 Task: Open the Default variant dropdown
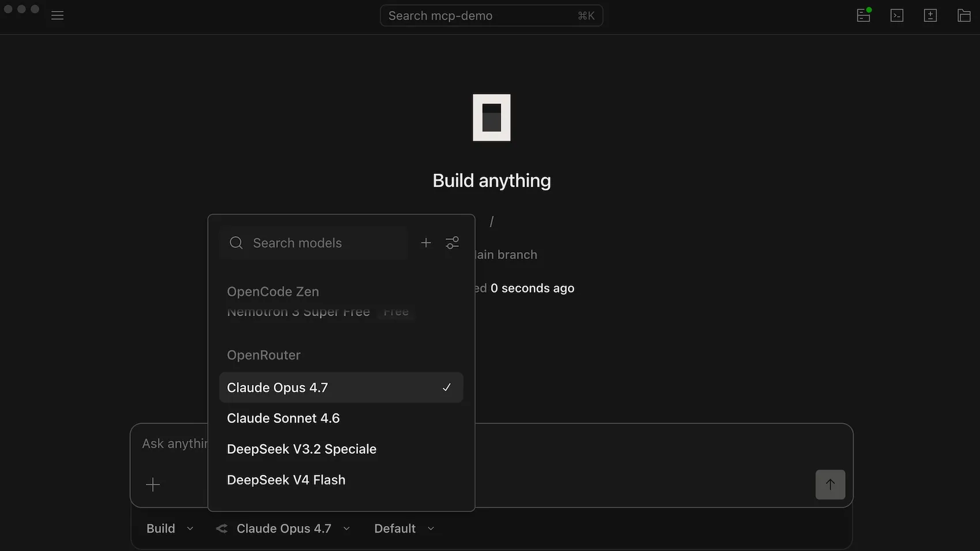click(404, 528)
